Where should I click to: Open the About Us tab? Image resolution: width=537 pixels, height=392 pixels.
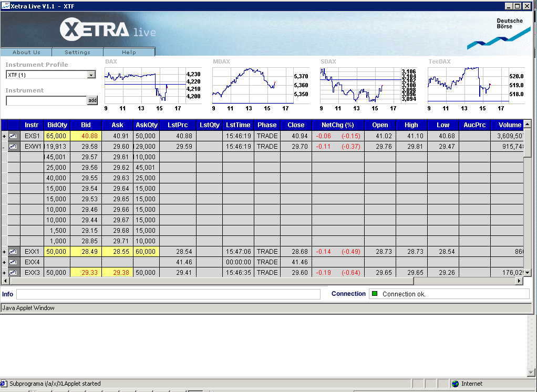[26, 52]
